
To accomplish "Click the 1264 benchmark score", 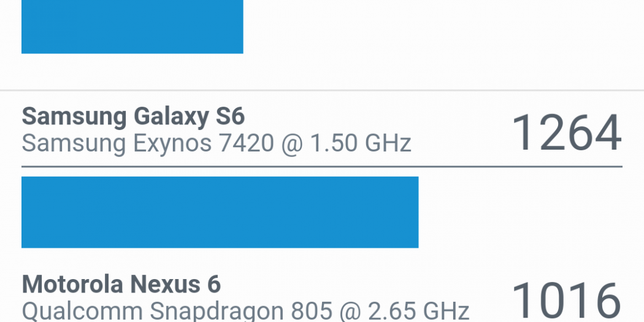I will pos(566,132).
